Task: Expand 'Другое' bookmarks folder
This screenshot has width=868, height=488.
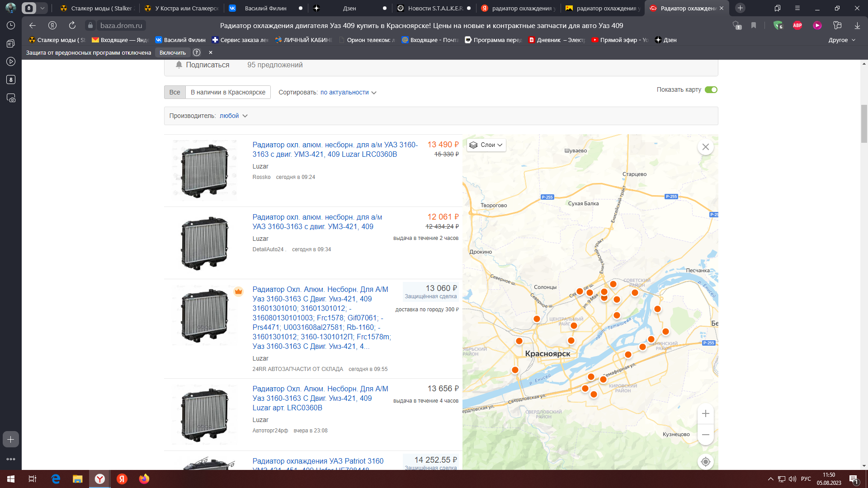Action: (842, 40)
